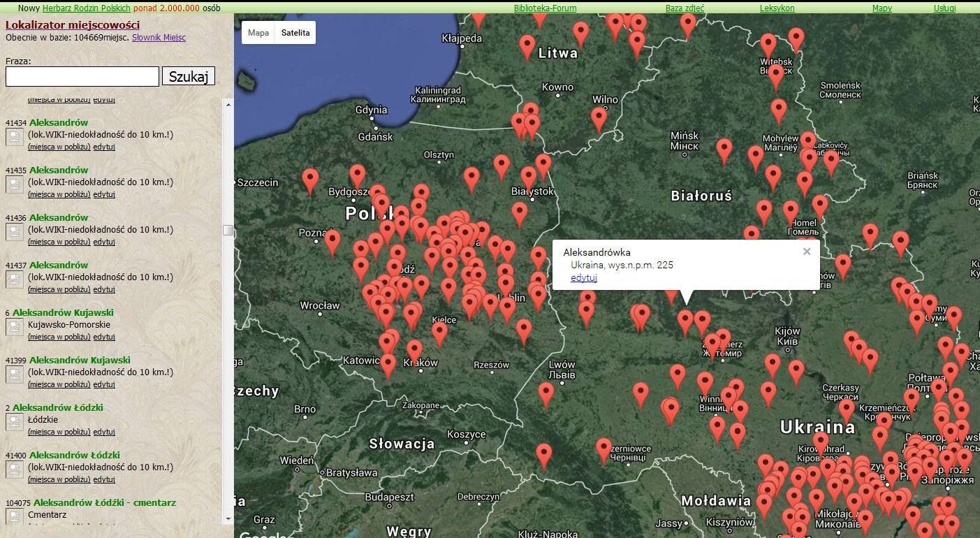Close the Aleksandrówka info popup
Image resolution: width=980 pixels, height=538 pixels.
tap(807, 252)
